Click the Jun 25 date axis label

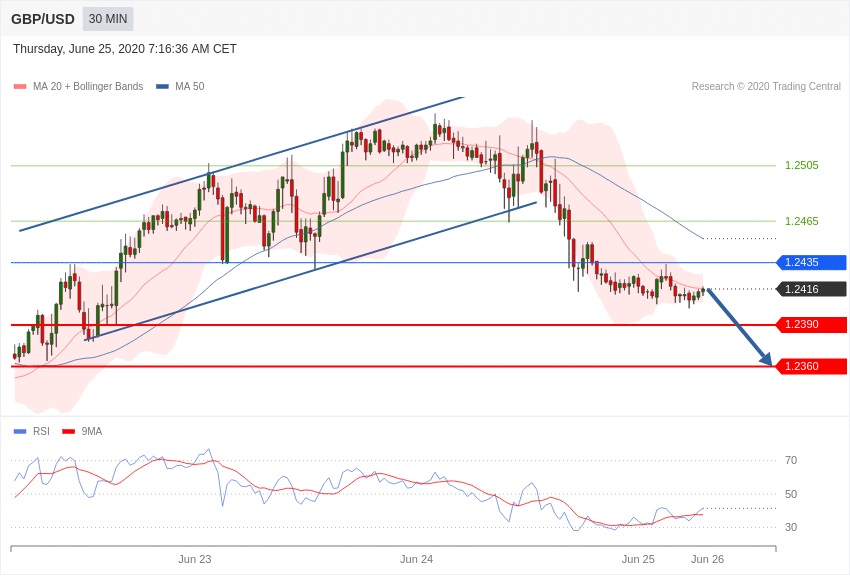coord(638,559)
